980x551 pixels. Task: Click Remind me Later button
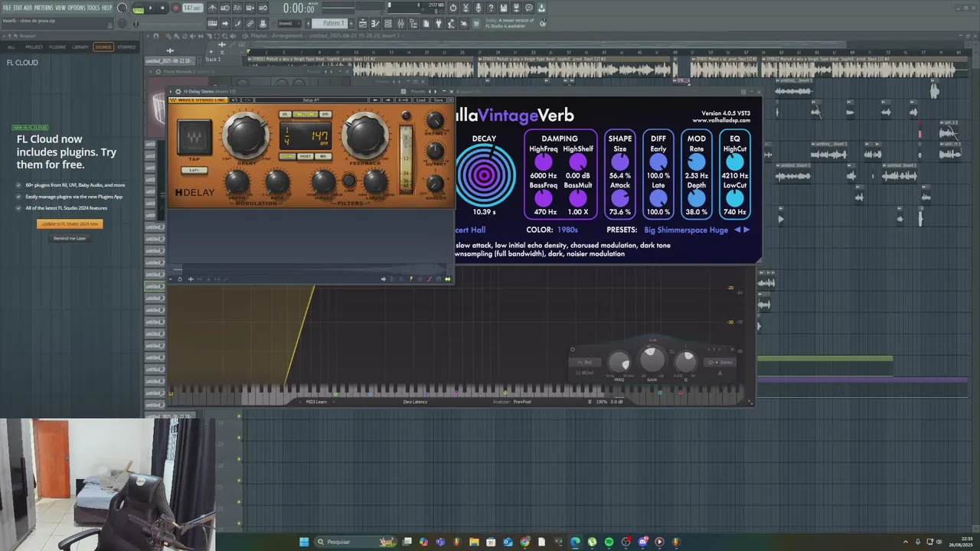70,238
